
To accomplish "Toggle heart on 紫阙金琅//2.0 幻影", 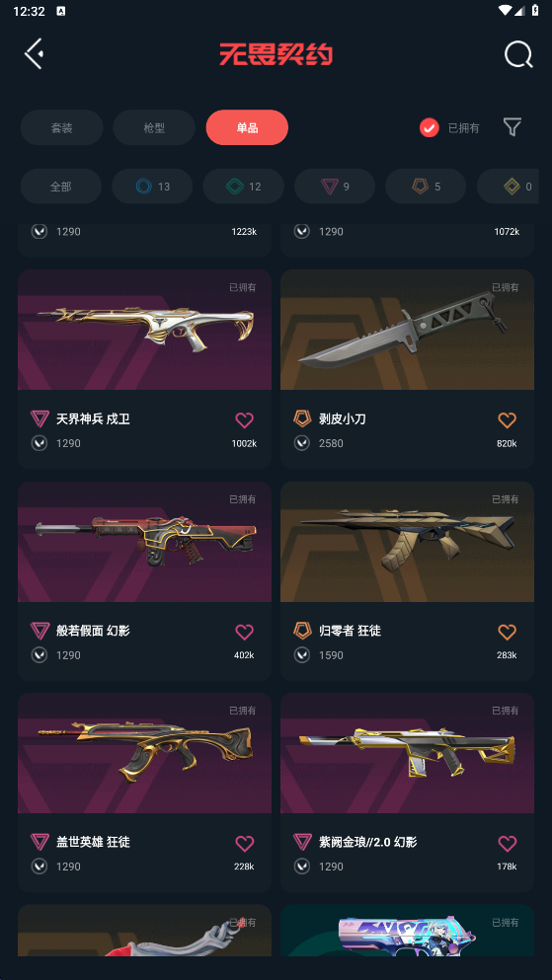I will (507, 843).
